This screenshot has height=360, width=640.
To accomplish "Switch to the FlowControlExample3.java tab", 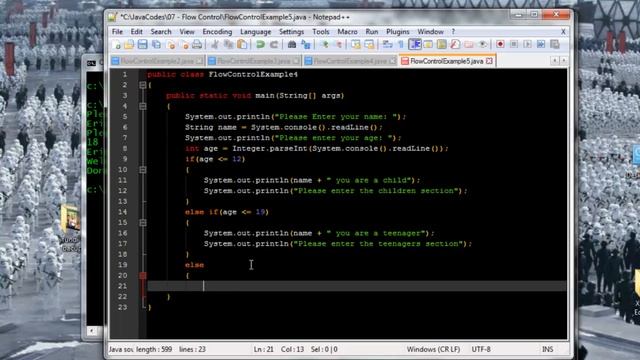I will tap(254, 61).
